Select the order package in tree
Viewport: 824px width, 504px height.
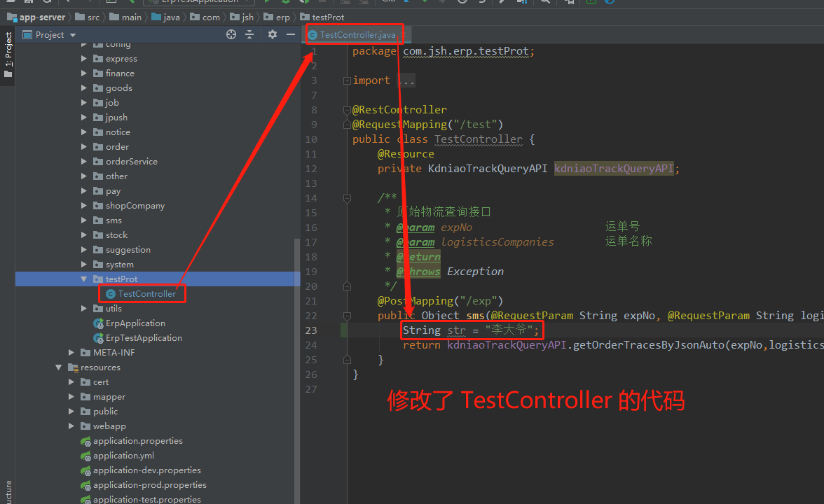(x=117, y=147)
